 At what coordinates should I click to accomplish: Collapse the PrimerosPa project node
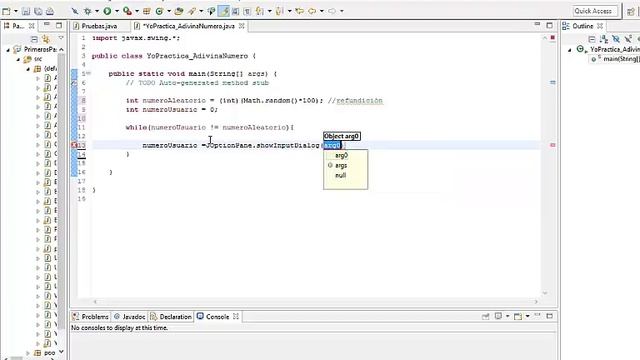8,49
